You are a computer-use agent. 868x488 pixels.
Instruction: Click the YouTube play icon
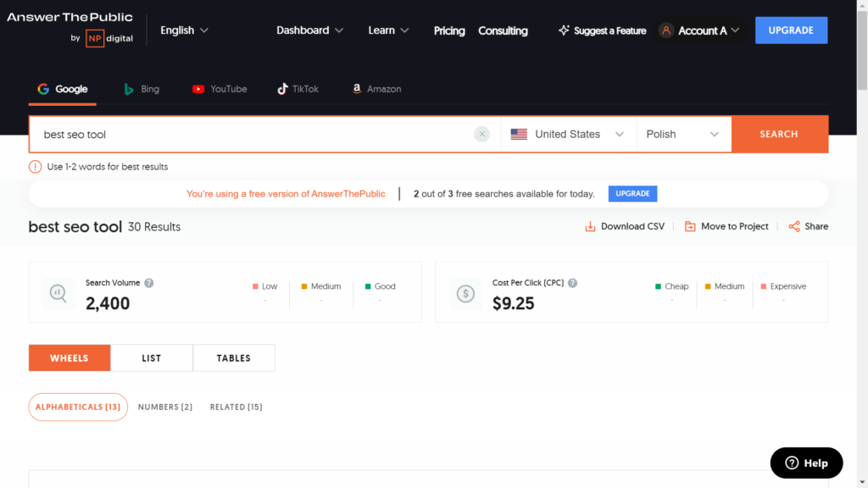click(198, 88)
